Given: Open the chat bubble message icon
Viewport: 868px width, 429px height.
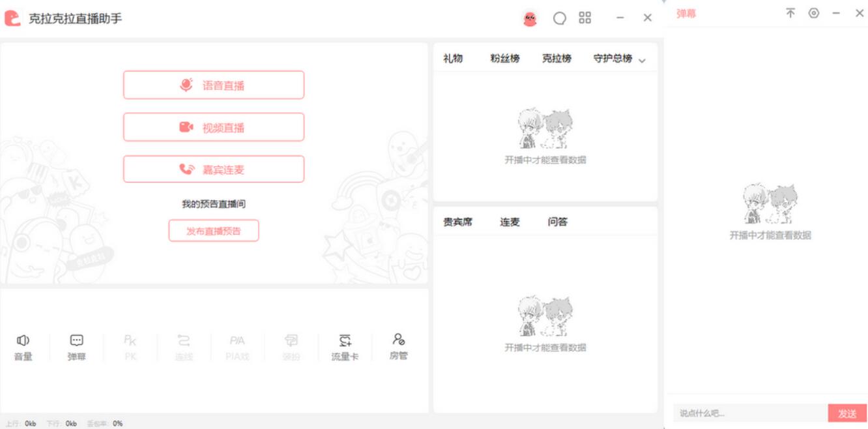Looking at the screenshot, I should pyautogui.click(x=560, y=18).
